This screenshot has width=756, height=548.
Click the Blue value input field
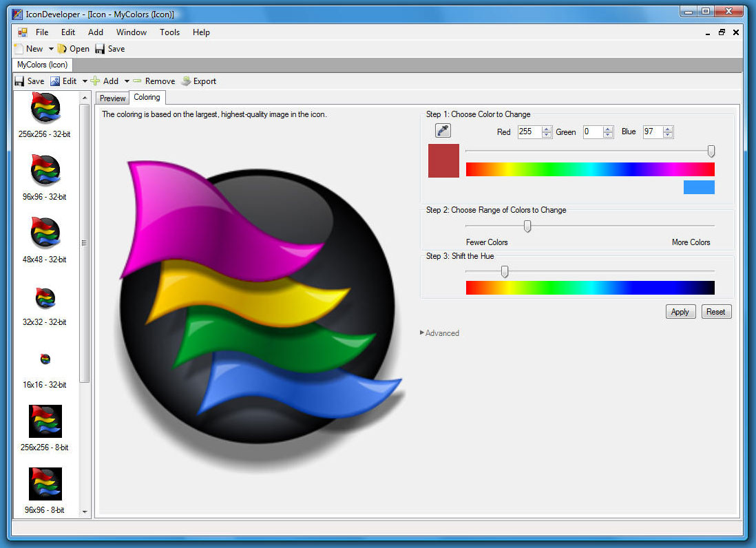[x=653, y=131]
